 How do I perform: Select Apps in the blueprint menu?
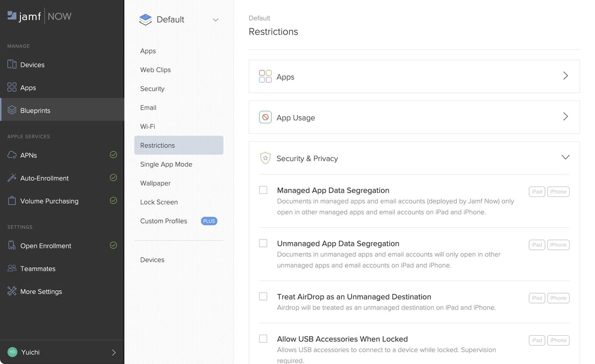(x=178, y=51)
